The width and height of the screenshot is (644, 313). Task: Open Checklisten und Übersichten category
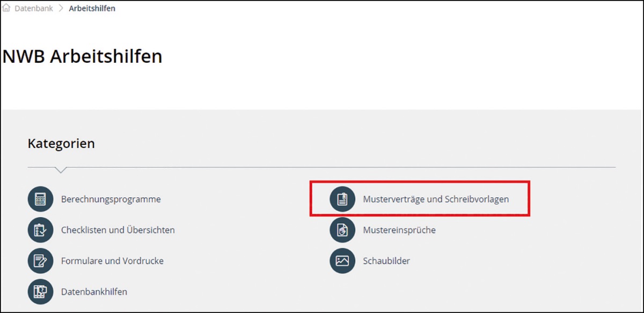coord(118,230)
